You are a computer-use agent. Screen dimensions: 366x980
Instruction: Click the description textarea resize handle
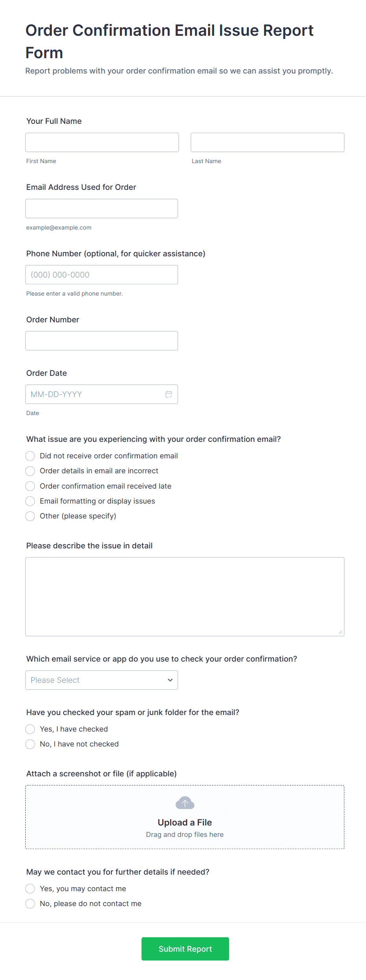[x=340, y=632]
